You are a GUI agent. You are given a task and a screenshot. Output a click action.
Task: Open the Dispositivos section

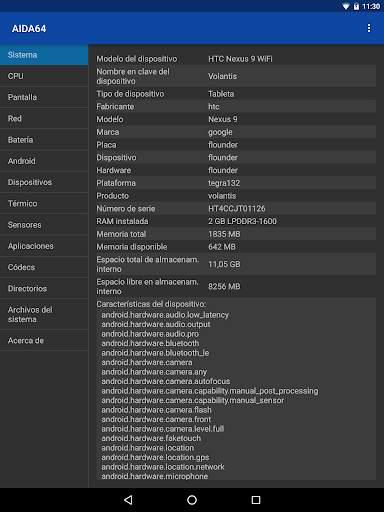tap(44, 182)
